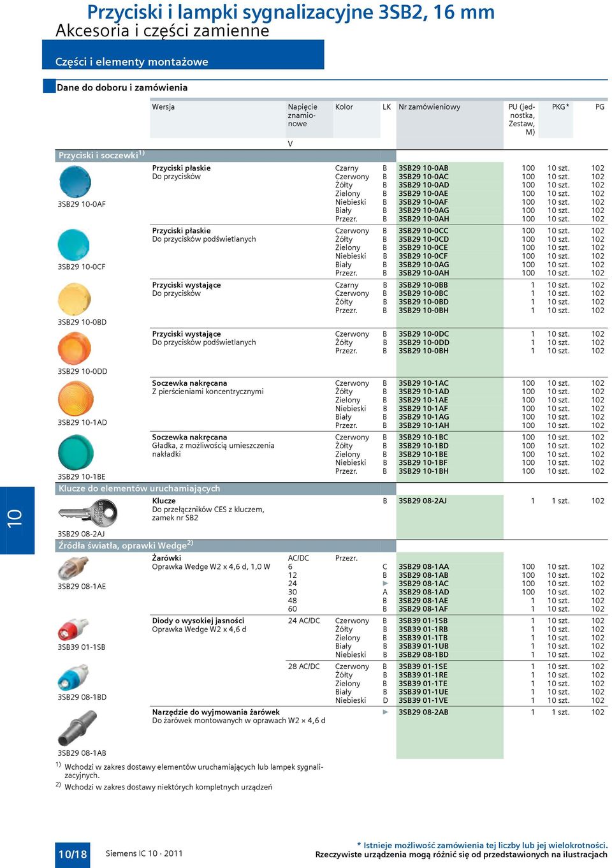This screenshot has width=612, height=868.
Task: Click the page number 10/18
Action: coord(72,854)
